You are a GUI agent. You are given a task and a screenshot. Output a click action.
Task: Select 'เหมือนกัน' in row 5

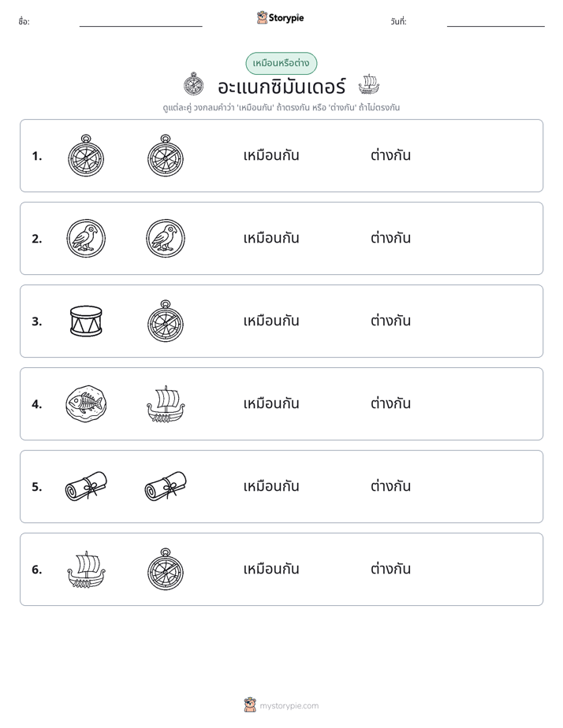click(271, 486)
